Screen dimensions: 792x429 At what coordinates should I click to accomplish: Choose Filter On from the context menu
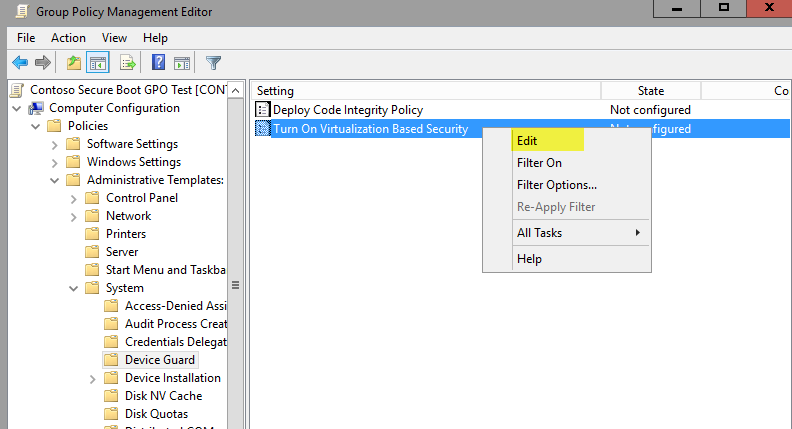(567, 163)
